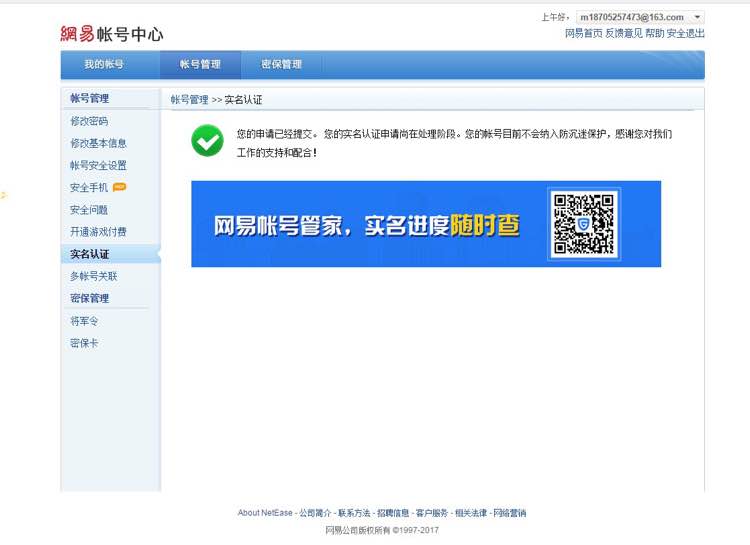Click the 网易帐号管家 blue banner
This screenshot has width=750, height=545.
point(426,224)
